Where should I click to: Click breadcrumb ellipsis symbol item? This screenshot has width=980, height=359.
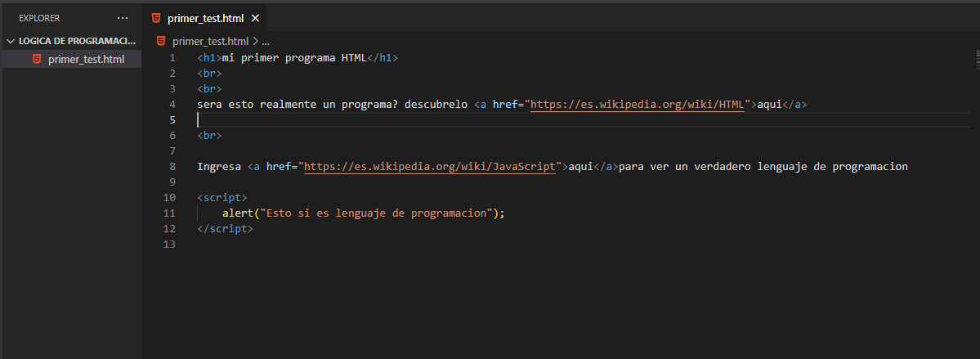click(x=265, y=42)
